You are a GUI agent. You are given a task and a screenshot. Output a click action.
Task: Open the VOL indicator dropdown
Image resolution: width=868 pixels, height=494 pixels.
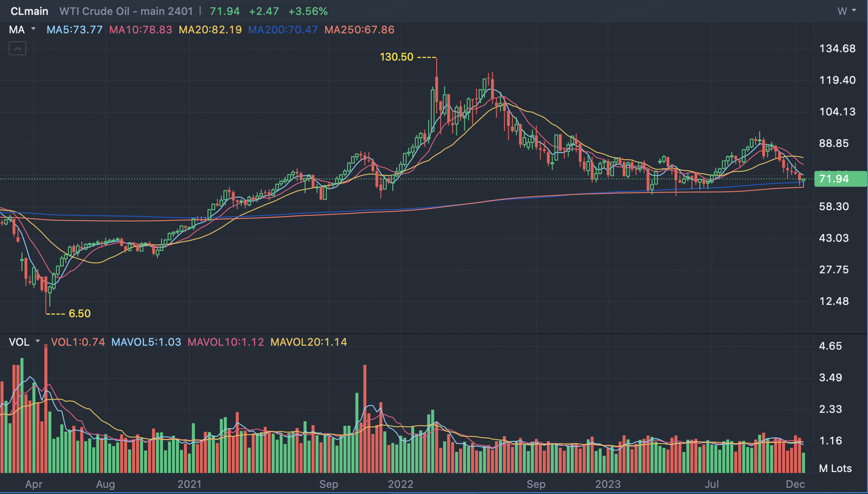pos(25,342)
